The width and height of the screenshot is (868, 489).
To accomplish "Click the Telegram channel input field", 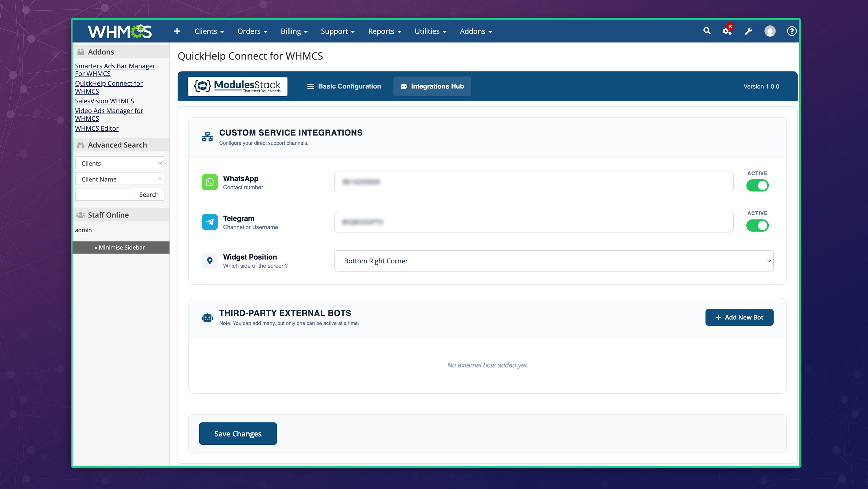I will [533, 222].
